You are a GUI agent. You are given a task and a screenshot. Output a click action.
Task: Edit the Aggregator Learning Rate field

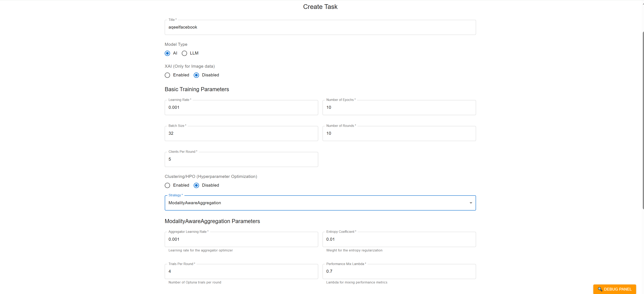coord(241,239)
